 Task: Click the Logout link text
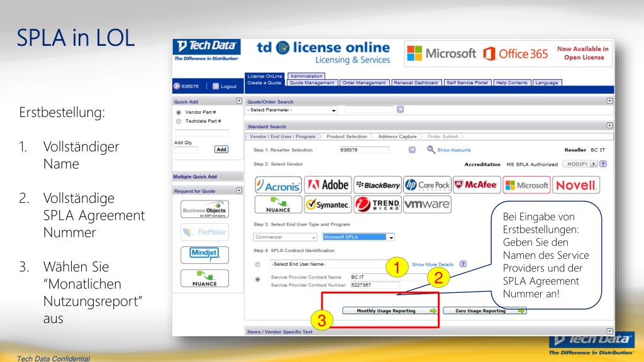229,86
